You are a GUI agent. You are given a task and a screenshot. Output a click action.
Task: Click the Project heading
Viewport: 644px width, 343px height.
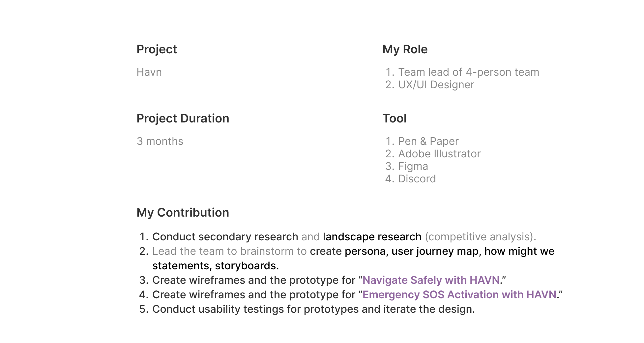157,49
